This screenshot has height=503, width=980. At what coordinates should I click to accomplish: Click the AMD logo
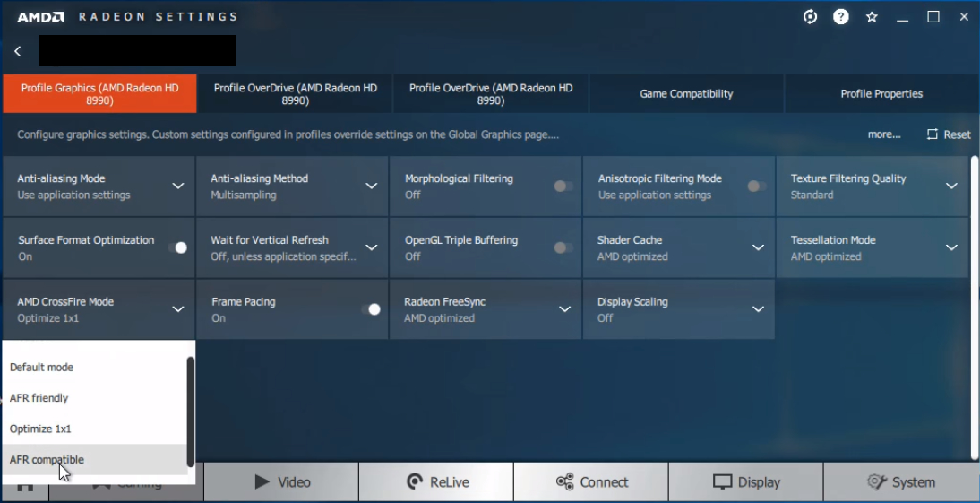(40, 17)
